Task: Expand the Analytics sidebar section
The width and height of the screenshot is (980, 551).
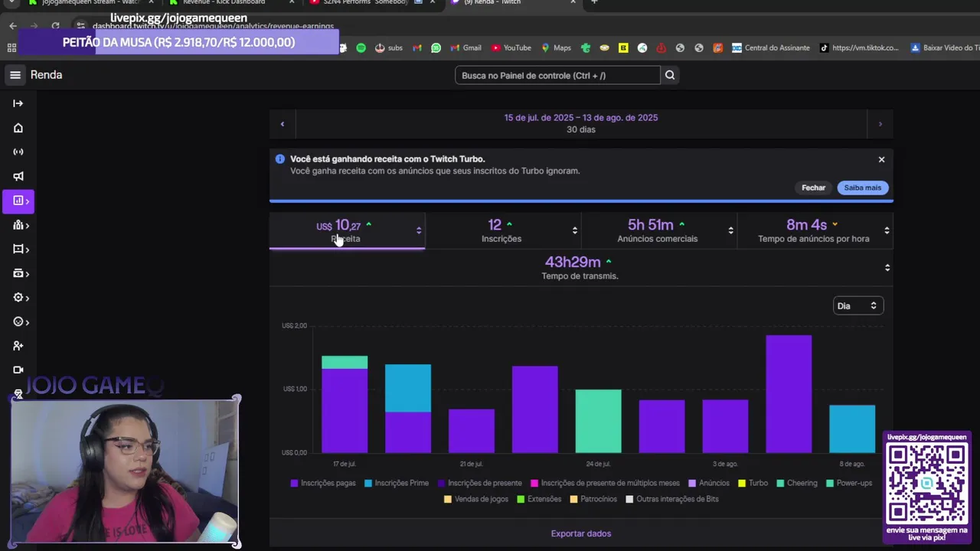Action: tap(18, 201)
